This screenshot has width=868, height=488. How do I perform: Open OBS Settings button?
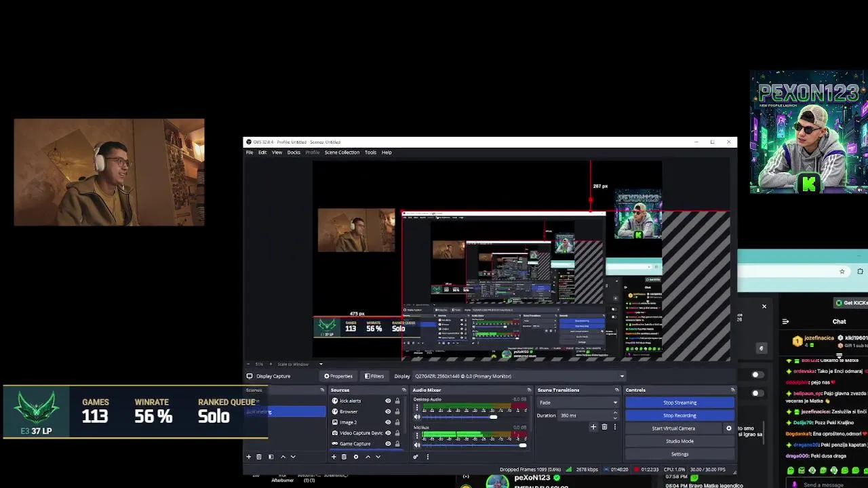[679, 454]
